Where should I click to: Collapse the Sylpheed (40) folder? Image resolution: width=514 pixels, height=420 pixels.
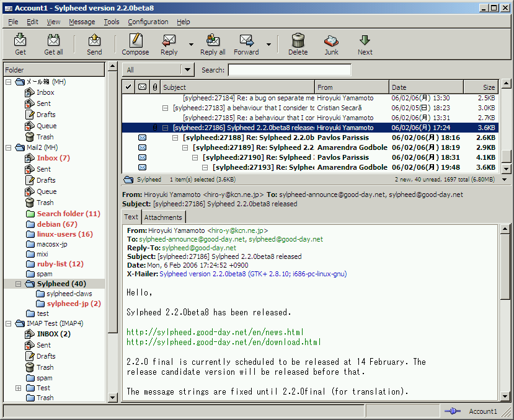[x=19, y=284]
